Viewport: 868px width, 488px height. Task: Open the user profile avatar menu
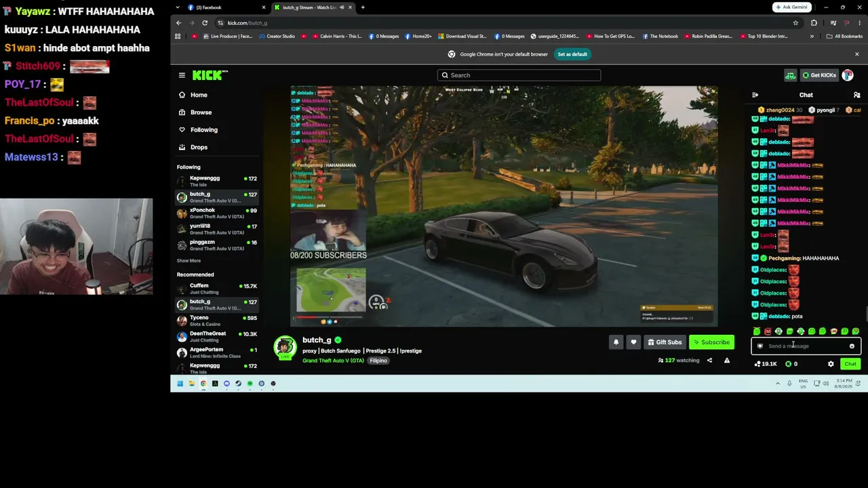(848, 75)
